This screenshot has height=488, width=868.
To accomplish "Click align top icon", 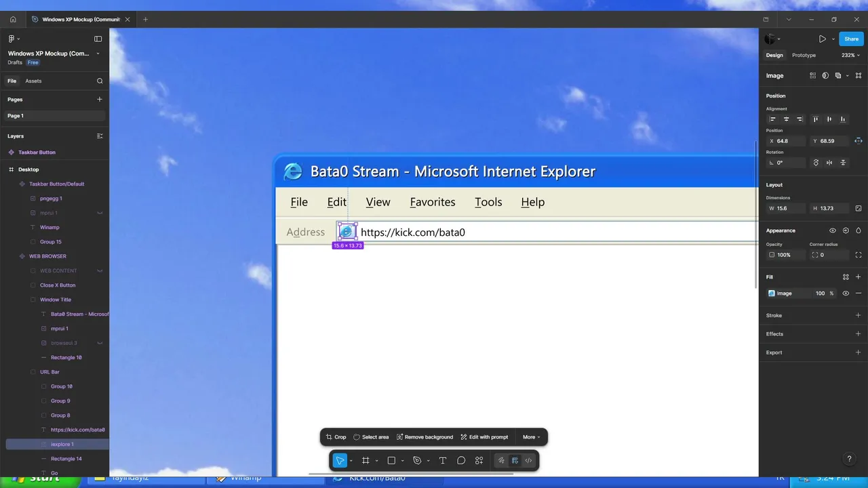I will point(816,119).
